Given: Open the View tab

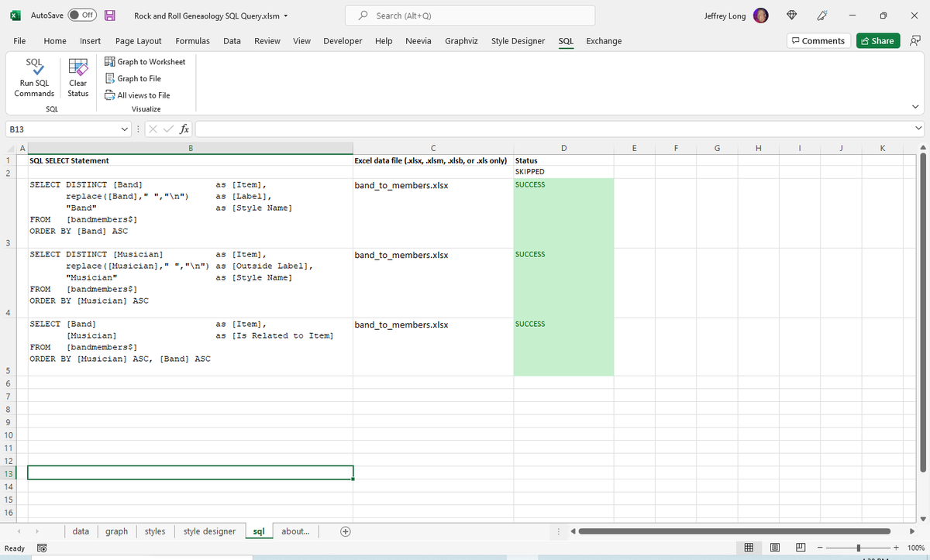Looking at the screenshot, I should tap(302, 41).
